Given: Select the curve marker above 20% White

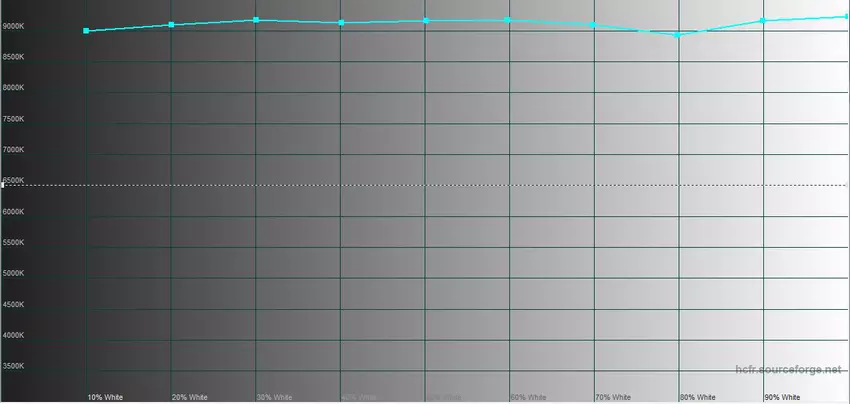Looking at the screenshot, I should point(171,24).
